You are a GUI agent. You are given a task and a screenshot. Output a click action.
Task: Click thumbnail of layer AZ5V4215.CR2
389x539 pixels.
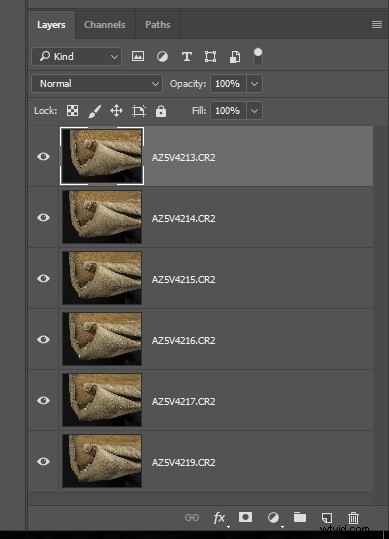coord(102,278)
